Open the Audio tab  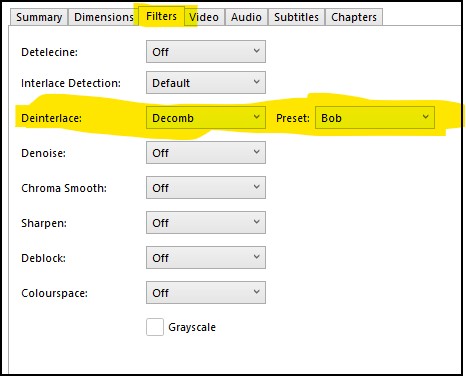246,17
